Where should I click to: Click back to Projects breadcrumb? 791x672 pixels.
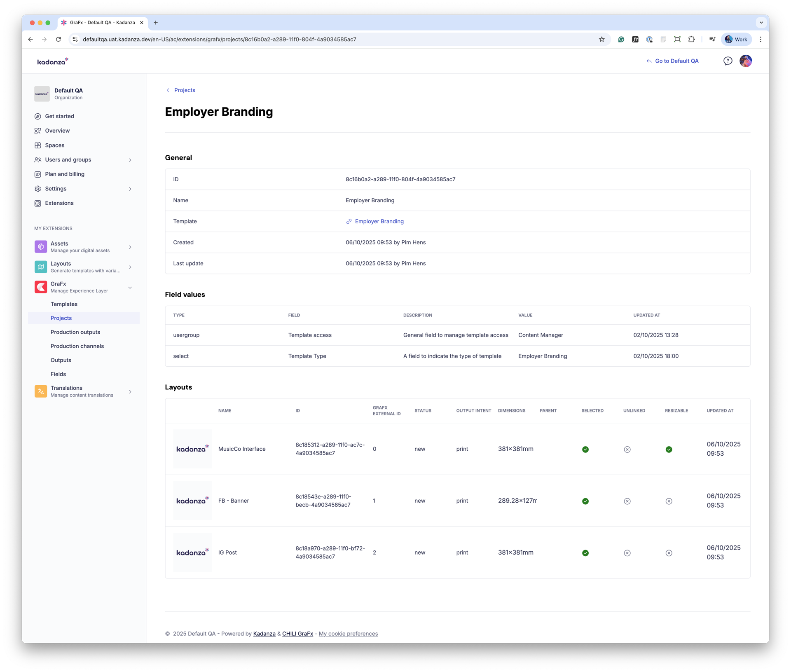184,90
